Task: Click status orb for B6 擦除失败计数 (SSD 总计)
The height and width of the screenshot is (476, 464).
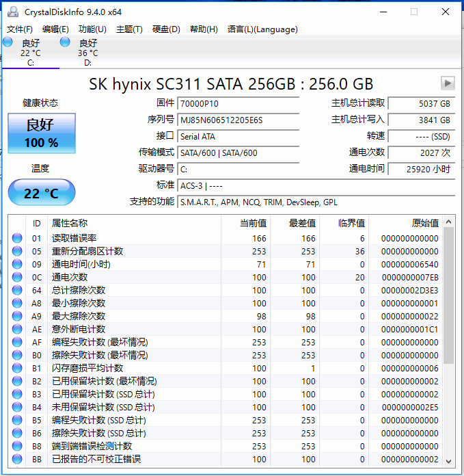Action: [17, 433]
